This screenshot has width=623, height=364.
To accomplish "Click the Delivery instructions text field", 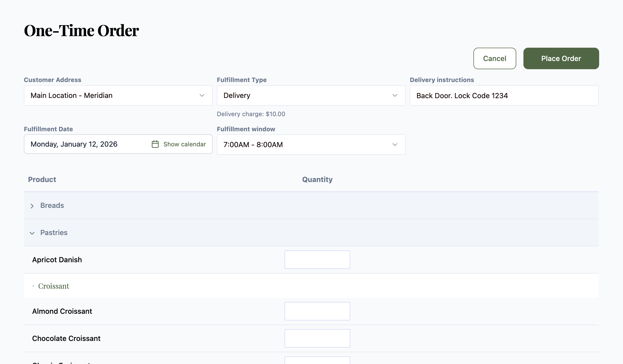I will [504, 95].
